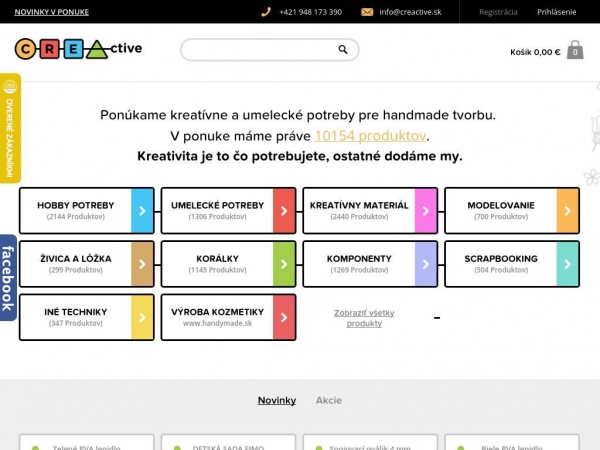
Task: Open the Facebook side tab
Action: point(8,278)
